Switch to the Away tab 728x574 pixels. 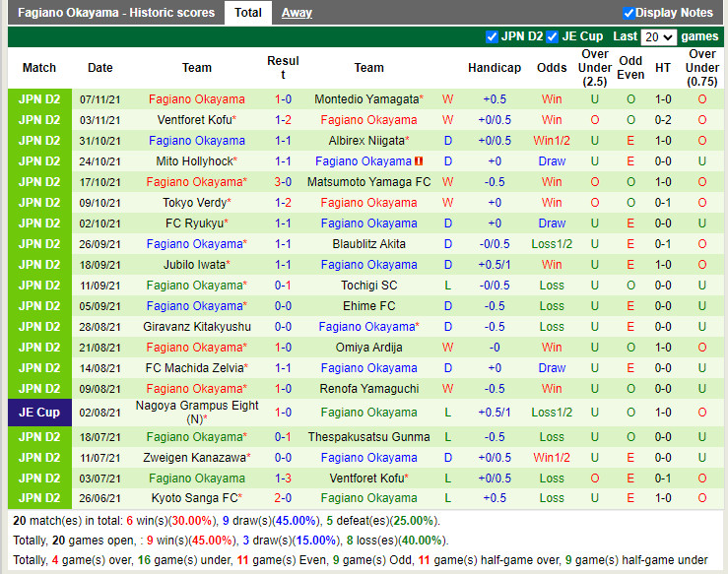297,13
